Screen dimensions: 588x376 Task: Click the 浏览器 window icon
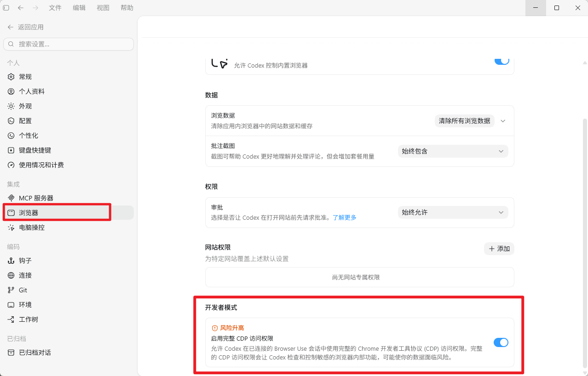(11, 213)
